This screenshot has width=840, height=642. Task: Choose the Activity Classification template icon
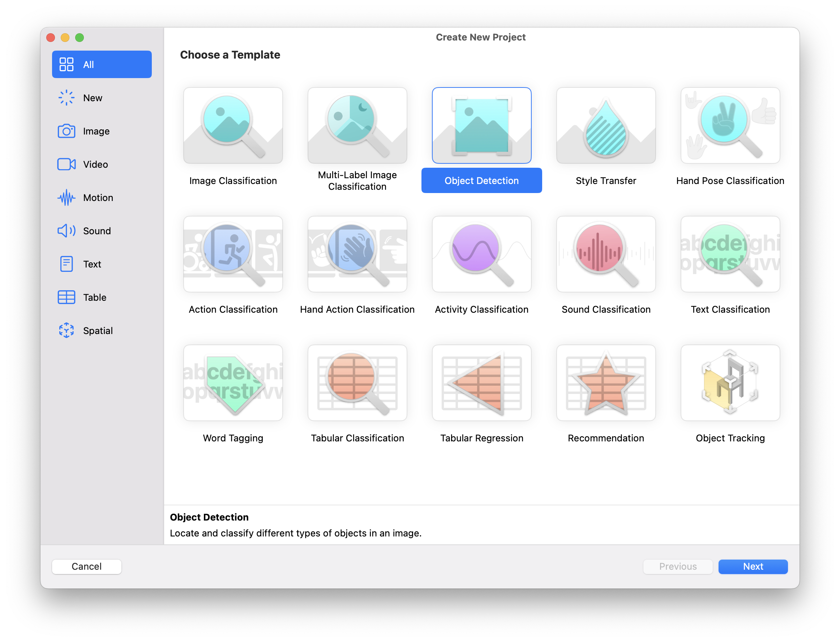pyautogui.click(x=481, y=254)
